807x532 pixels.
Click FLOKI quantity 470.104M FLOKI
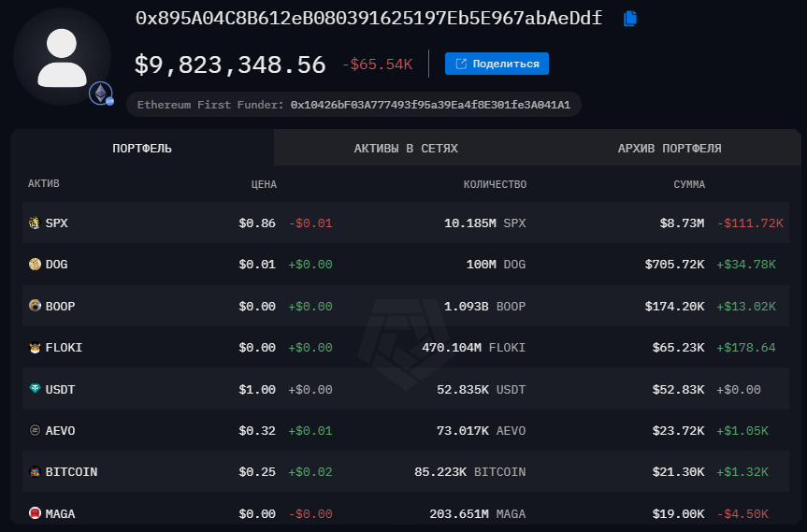pyautogui.click(x=474, y=348)
